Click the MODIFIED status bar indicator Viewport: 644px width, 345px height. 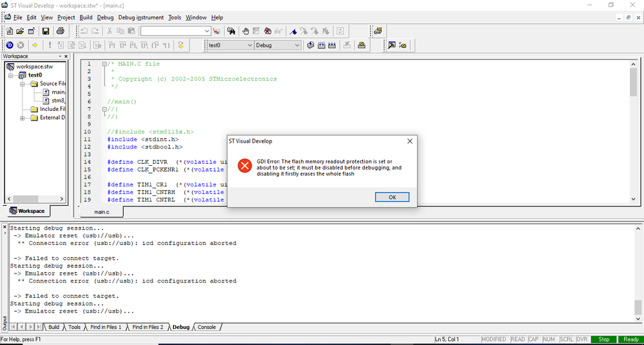point(494,339)
